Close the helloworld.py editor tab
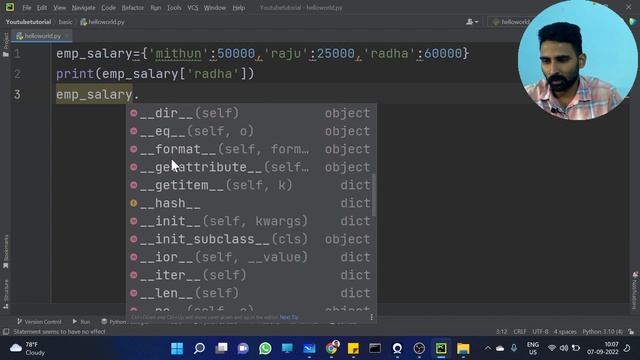Image resolution: width=640 pixels, height=360 pixels. 67,36
